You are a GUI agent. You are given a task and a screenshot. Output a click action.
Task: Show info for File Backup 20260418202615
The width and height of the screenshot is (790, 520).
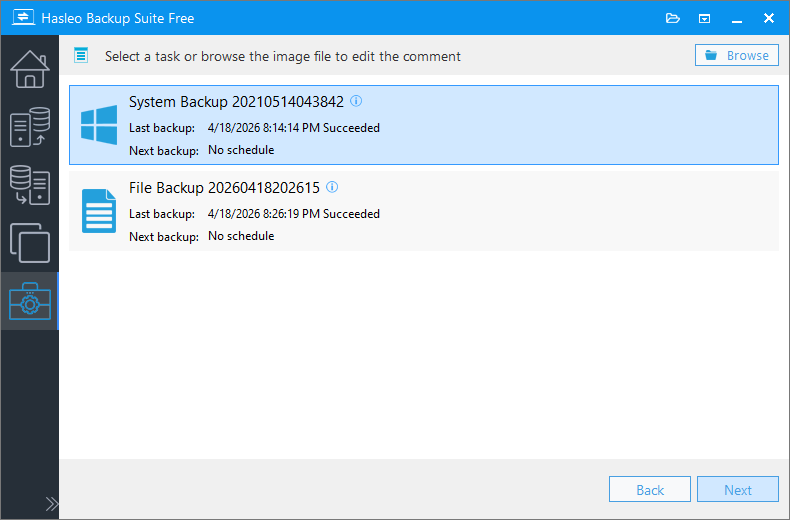332,187
